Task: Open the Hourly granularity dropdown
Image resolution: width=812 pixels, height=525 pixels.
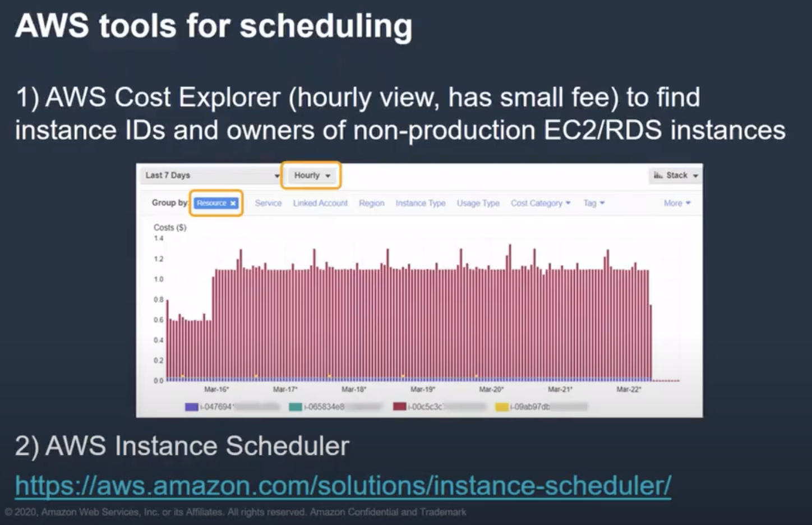Action: (x=311, y=176)
